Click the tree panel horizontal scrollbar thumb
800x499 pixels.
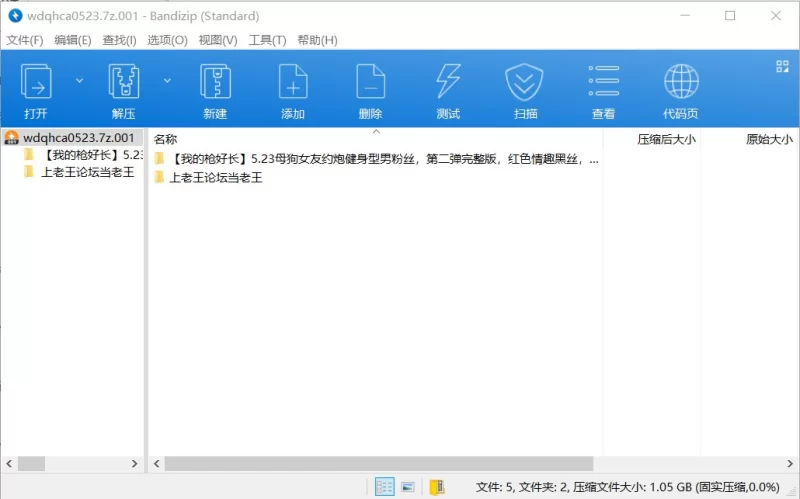(x=32, y=463)
